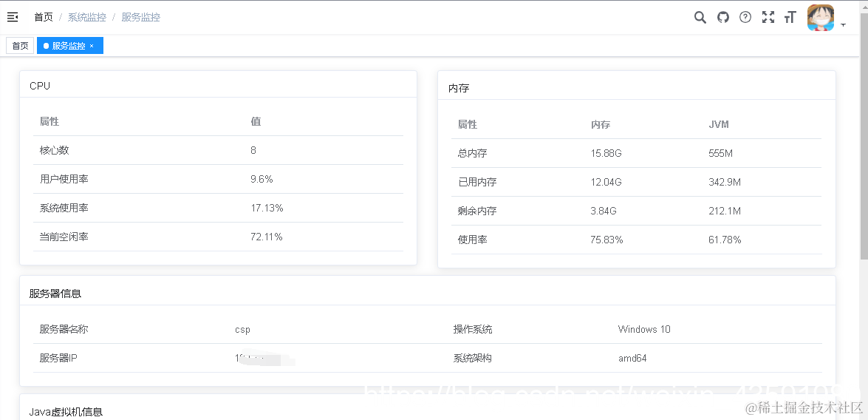The height and width of the screenshot is (420, 868).
Task: Select the 3.84G free memory value
Action: [604, 211]
